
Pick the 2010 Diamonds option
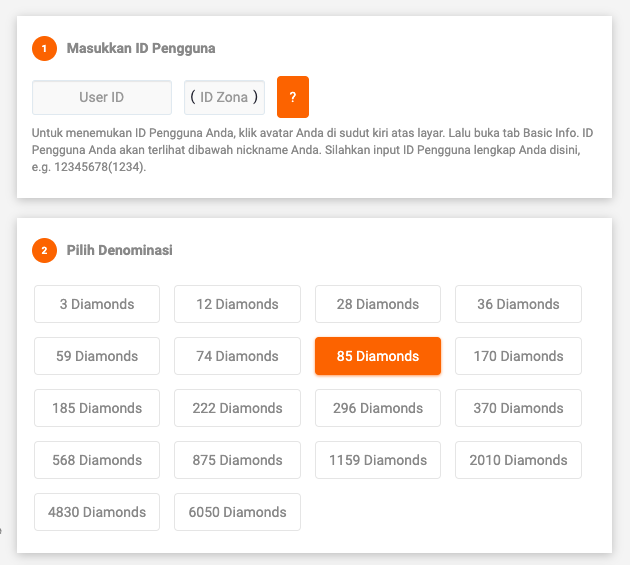[x=518, y=460]
